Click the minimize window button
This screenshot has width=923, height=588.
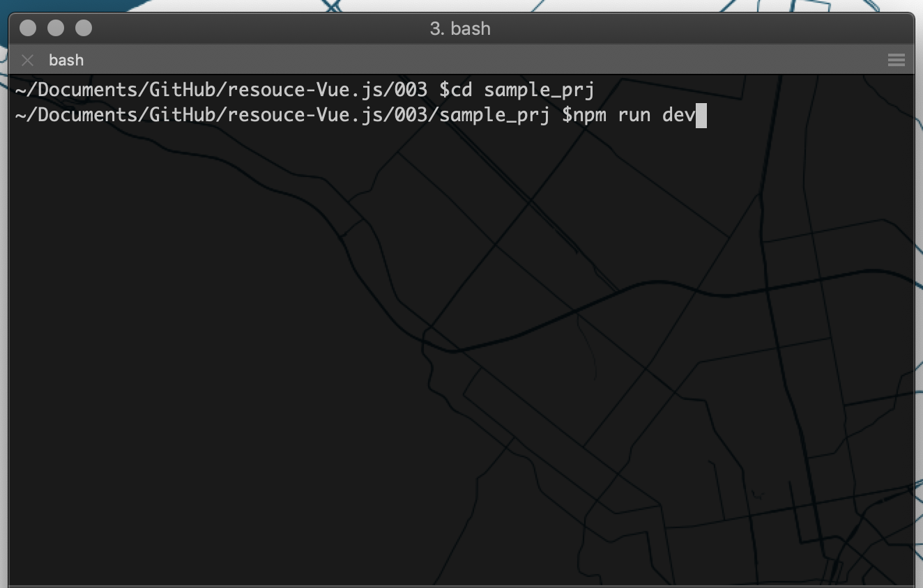(56, 28)
